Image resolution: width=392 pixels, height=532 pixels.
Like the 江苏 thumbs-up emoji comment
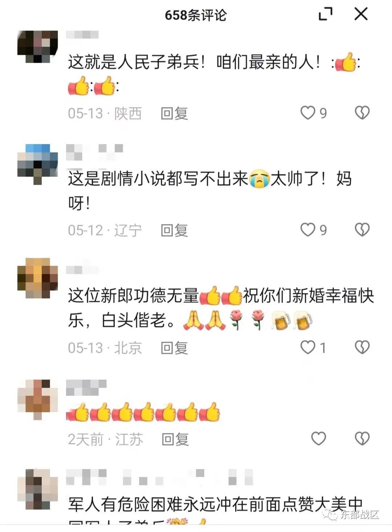(x=318, y=439)
